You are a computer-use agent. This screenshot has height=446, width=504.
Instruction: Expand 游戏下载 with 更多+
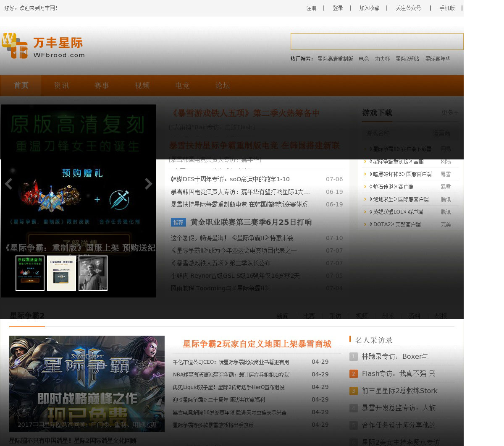[450, 113]
